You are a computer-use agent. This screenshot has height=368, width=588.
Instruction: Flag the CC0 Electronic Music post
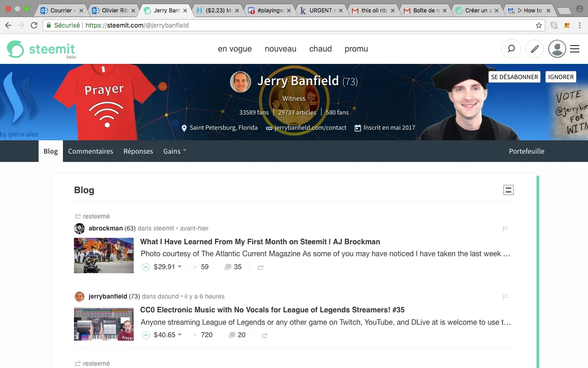(505, 297)
